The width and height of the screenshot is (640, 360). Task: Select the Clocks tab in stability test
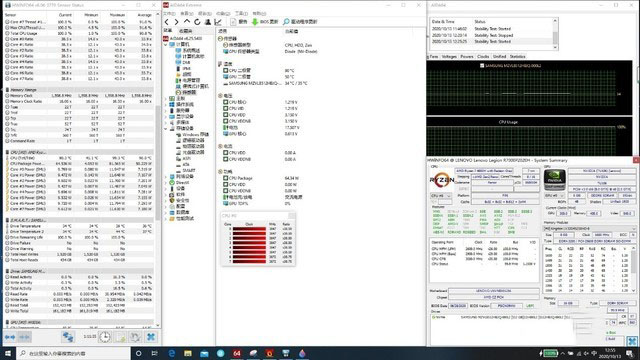[483, 57]
